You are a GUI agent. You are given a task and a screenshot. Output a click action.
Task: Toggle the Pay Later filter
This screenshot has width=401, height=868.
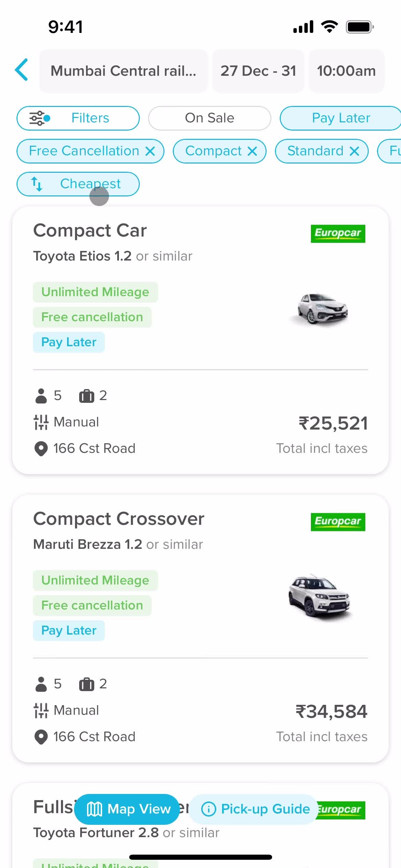(x=341, y=118)
